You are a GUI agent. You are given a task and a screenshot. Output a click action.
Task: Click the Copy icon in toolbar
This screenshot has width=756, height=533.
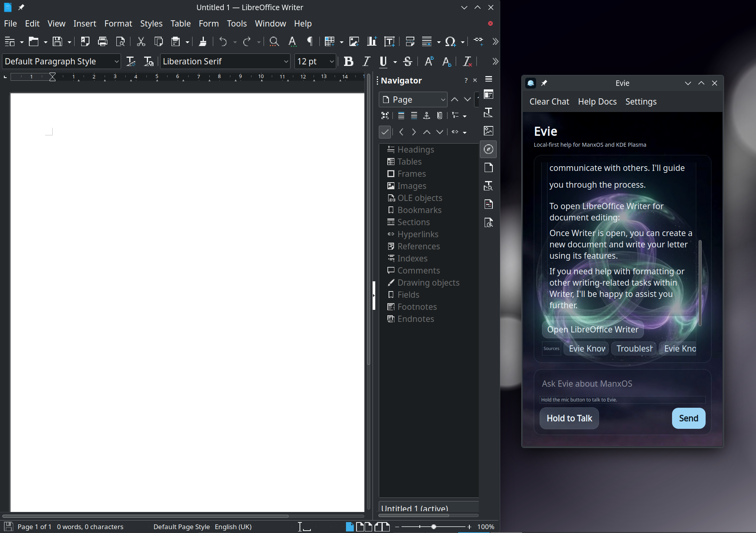[x=159, y=41]
